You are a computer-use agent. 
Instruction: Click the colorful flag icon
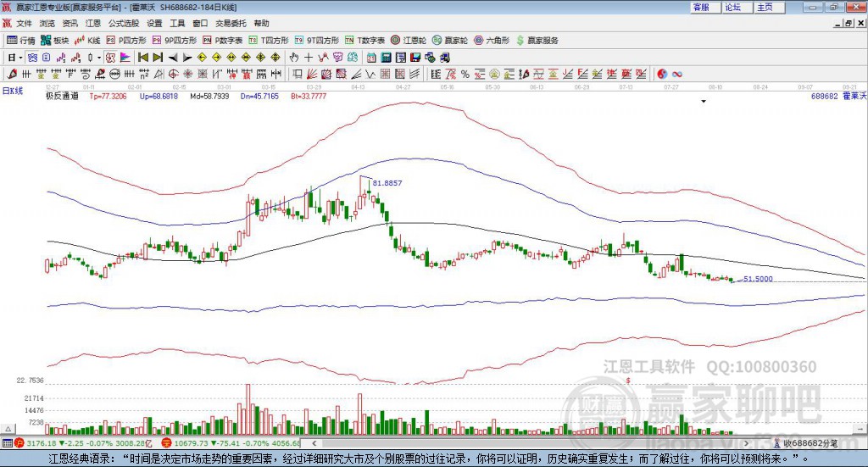click(x=125, y=58)
